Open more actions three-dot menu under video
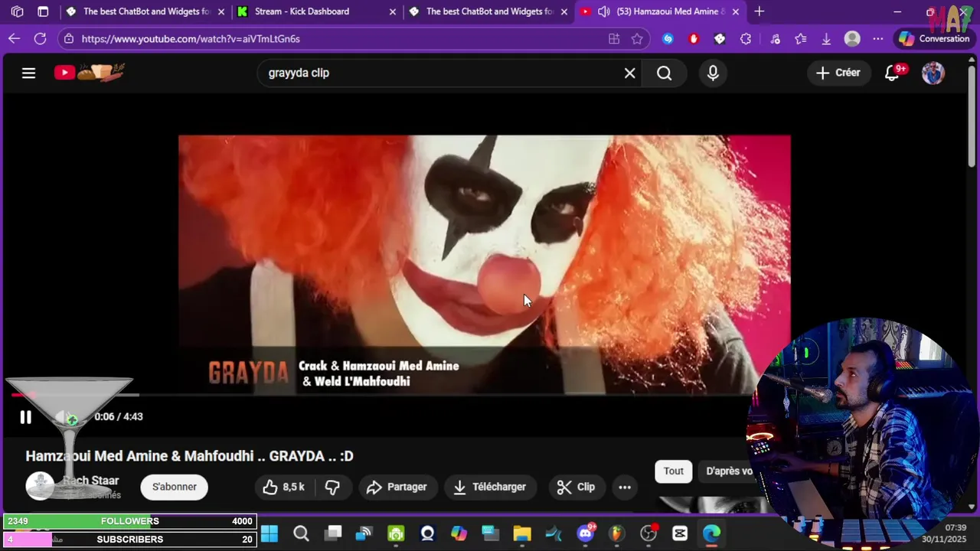This screenshot has height=551, width=980. click(x=625, y=487)
